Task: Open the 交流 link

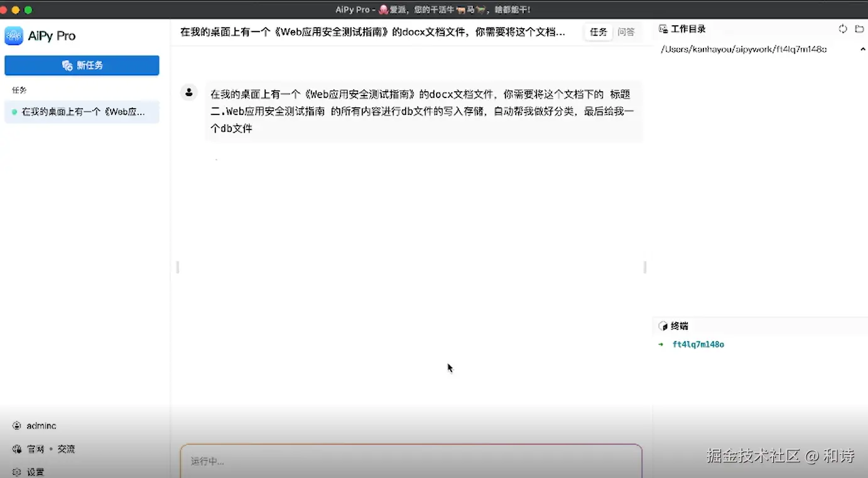Action: [x=66, y=449]
